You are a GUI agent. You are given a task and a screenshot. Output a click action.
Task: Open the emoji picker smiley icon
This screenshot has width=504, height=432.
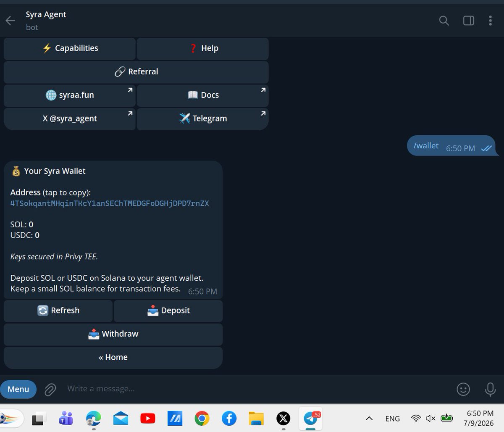click(463, 390)
